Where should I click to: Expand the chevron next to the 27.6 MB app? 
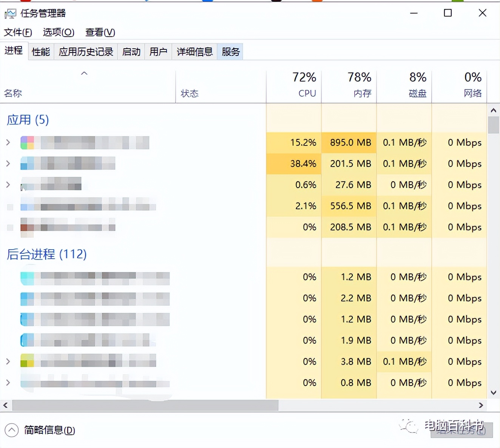pos(8,185)
